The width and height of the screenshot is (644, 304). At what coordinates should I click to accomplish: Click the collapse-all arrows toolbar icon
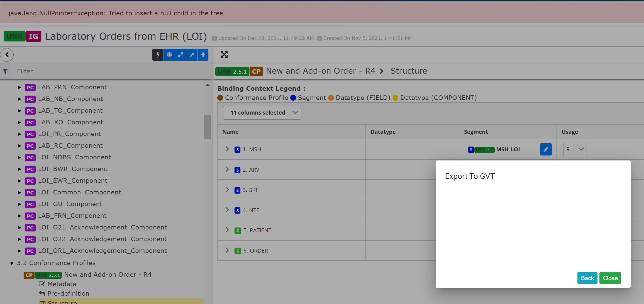(x=192, y=55)
